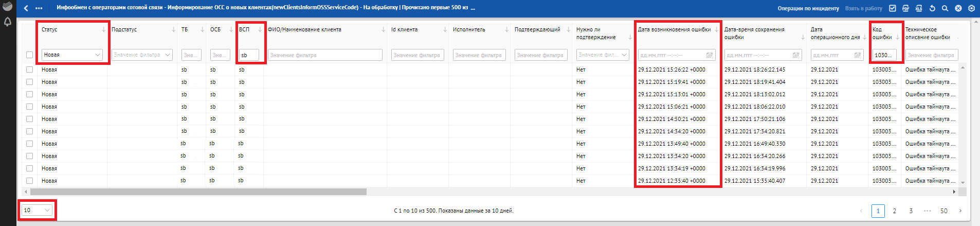Go back using the left chevron
The image size is (980, 226).
(26, 8)
